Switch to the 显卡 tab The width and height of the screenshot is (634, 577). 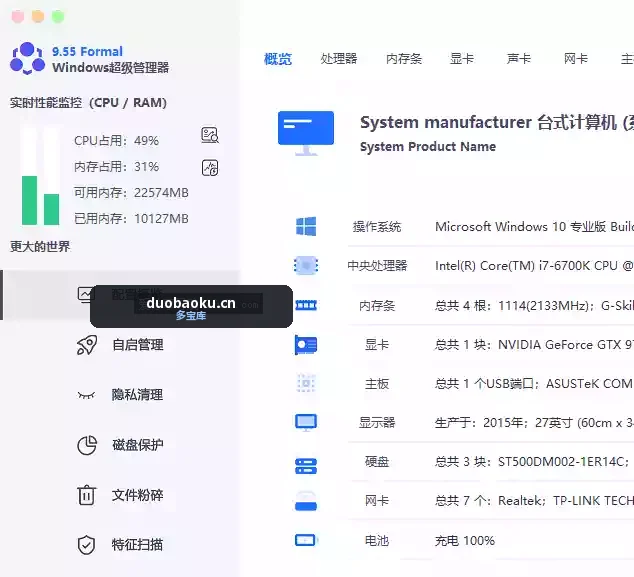462,59
